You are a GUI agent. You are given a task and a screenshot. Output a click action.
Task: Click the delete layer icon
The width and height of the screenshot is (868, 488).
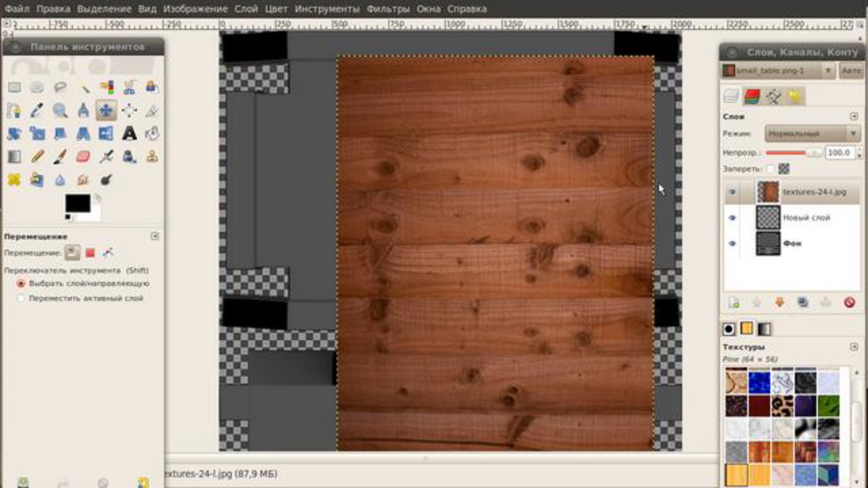tap(849, 302)
